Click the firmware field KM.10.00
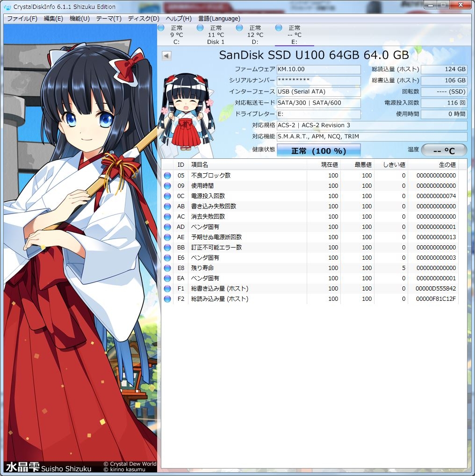 click(318, 69)
